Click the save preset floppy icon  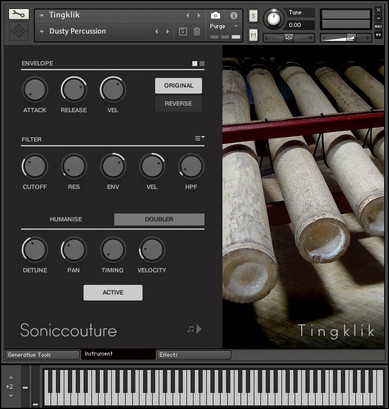(x=183, y=31)
